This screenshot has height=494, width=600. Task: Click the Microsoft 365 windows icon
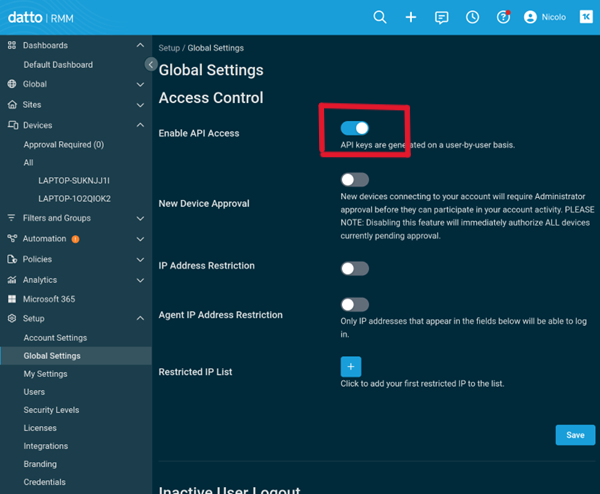point(12,299)
